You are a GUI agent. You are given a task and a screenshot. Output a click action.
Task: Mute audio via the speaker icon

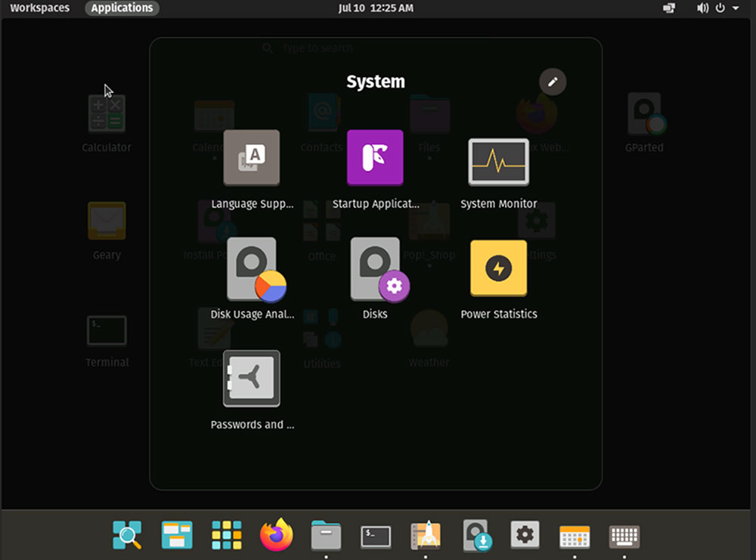coord(702,8)
